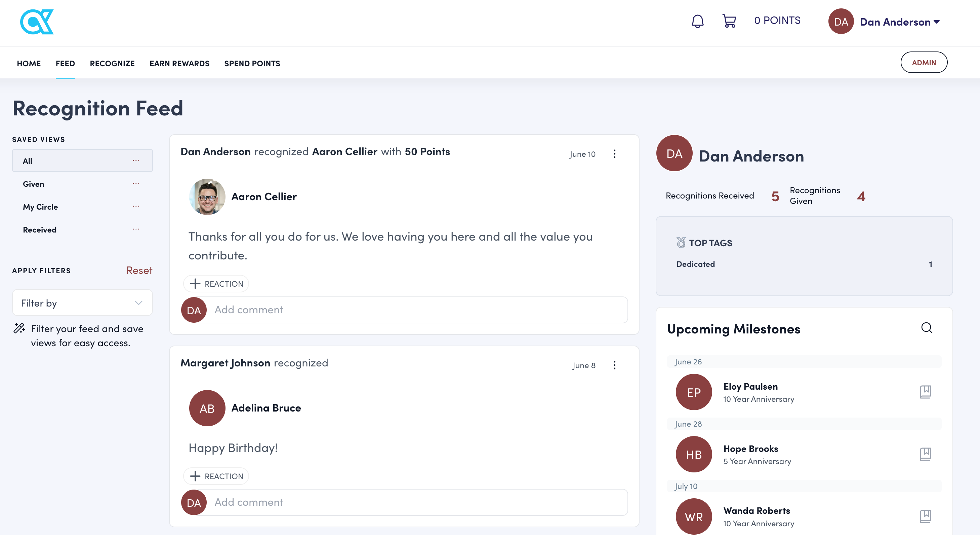Open options dots for My Circle view
The width and height of the screenshot is (980, 535).
click(x=136, y=206)
